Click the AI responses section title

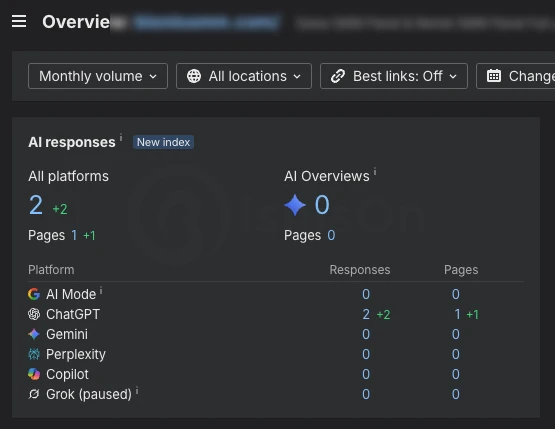pos(72,142)
